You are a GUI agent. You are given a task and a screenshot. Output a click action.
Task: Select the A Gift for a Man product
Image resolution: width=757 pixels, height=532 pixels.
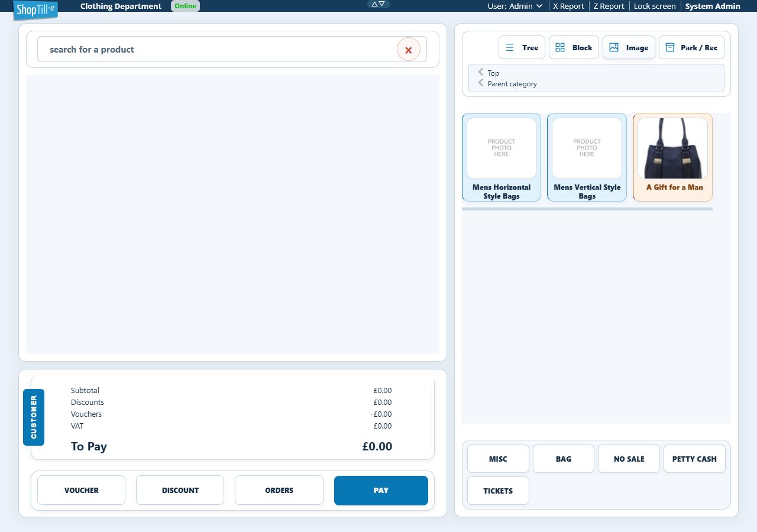click(x=672, y=157)
